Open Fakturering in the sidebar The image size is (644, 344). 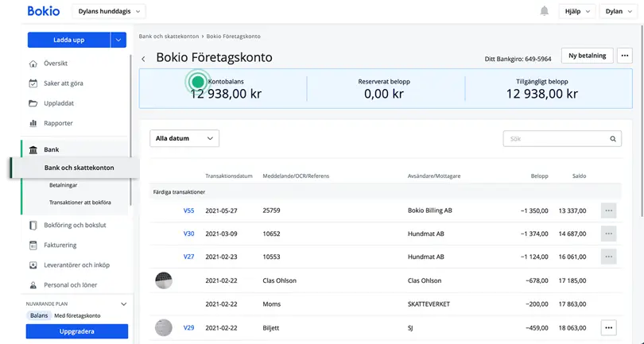pos(60,245)
